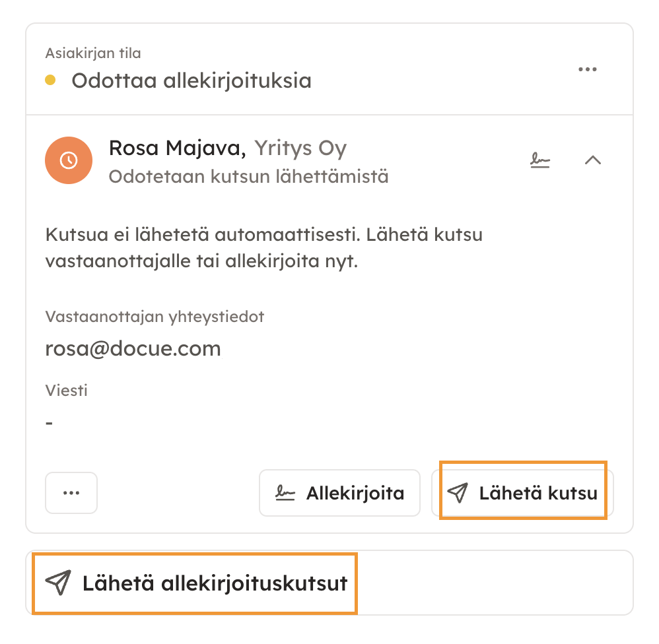Click the yellow status dot indicator

[x=50, y=80]
